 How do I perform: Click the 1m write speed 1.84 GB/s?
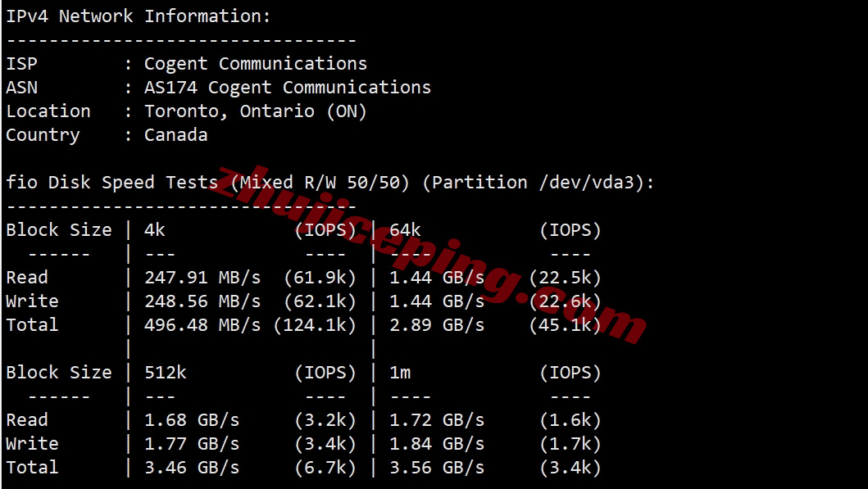click(x=437, y=444)
